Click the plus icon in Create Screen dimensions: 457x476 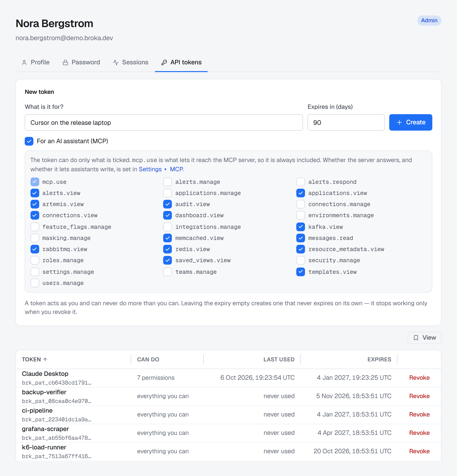[x=399, y=122]
